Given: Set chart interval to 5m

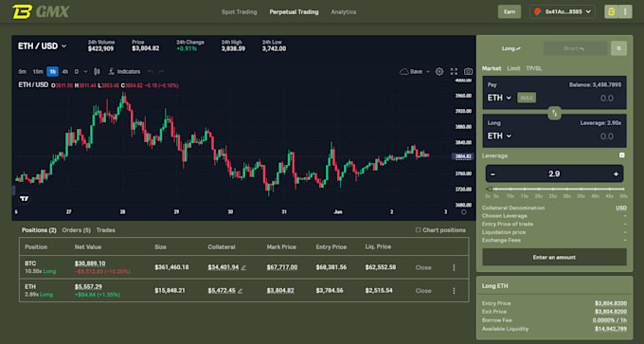Looking at the screenshot, I should point(22,71).
